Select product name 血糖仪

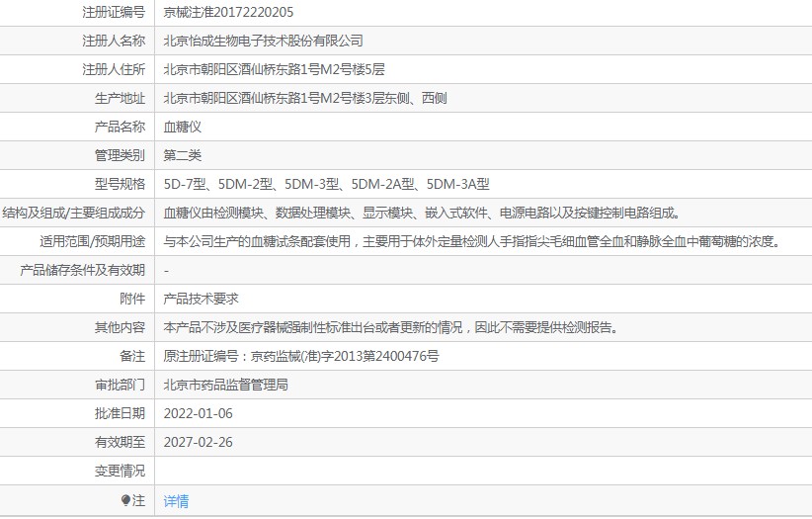tap(183, 127)
